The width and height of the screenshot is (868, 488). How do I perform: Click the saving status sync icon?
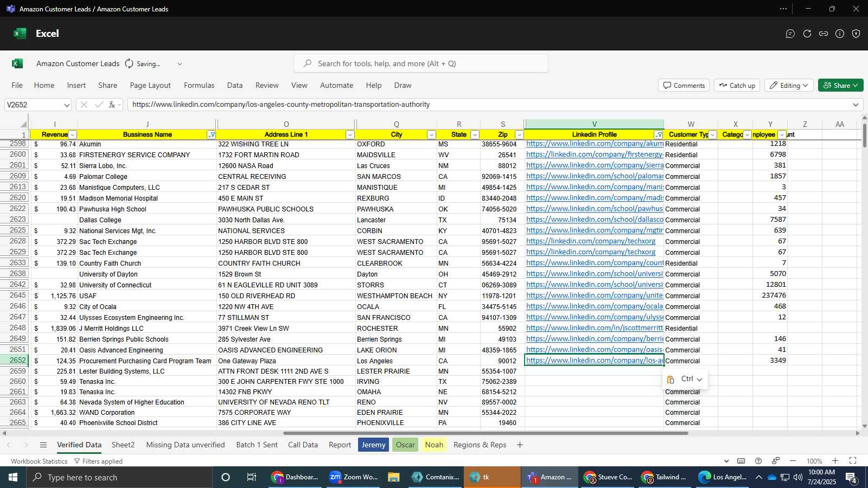(x=129, y=63)
